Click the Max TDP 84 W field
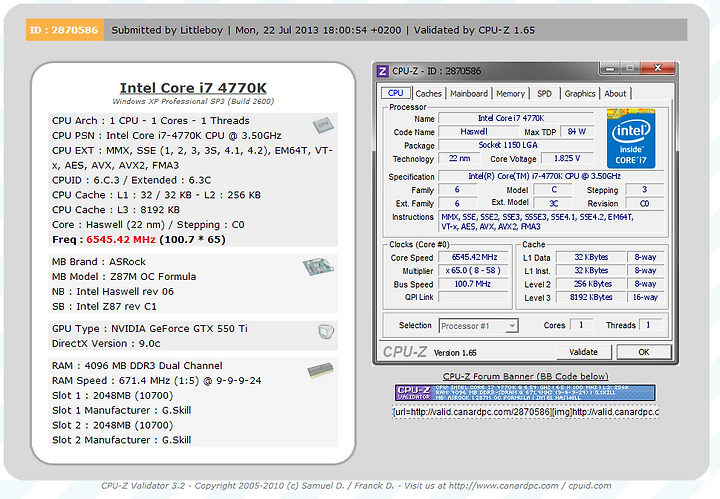This screenshot has width=720, height=499. pos(577,132)
